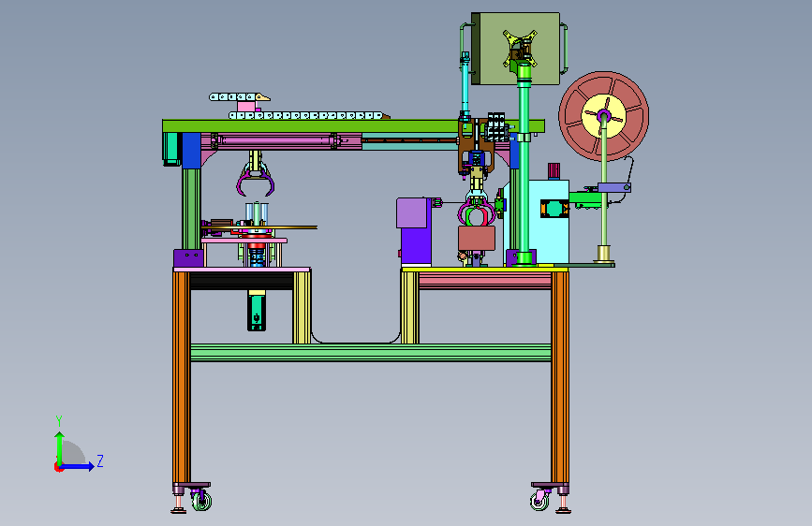Select the left purple gripper claw
This screenshot has width=812, height=526.
[255, 183]
